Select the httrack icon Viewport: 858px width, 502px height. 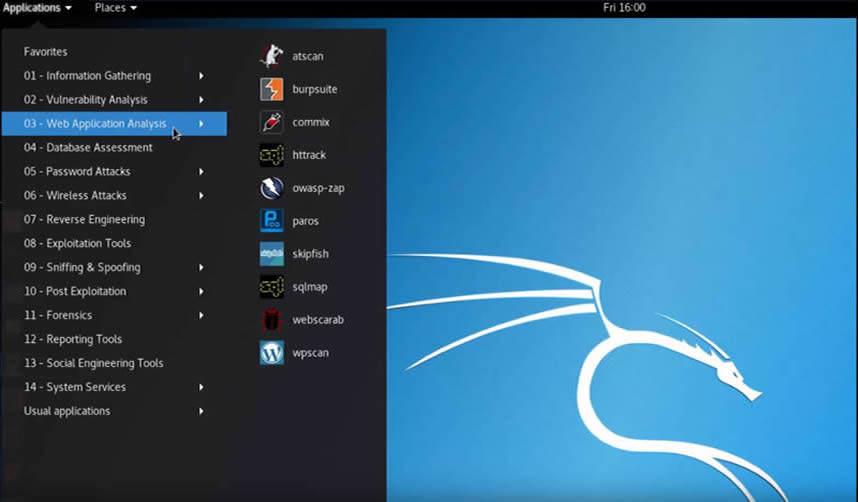click(271, 155)
